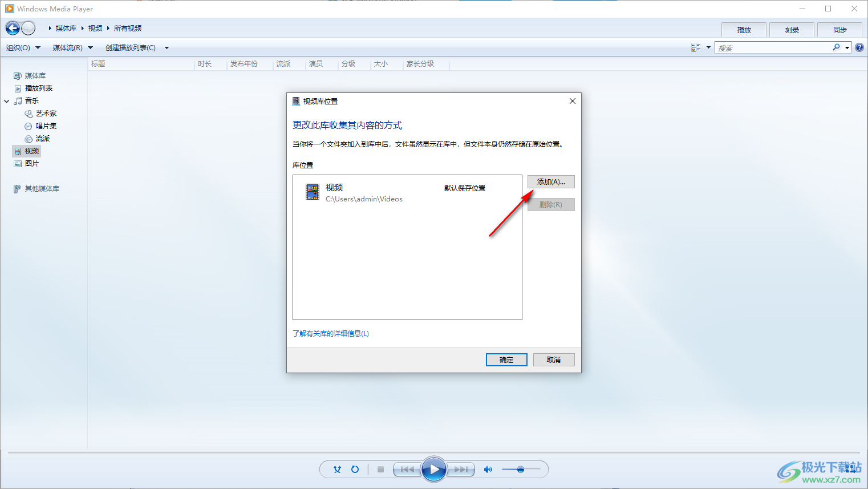This screenshot has height=489, width=868.
Task: Click the 创建播放列表(C) button
Action: (x=131, y=47)
